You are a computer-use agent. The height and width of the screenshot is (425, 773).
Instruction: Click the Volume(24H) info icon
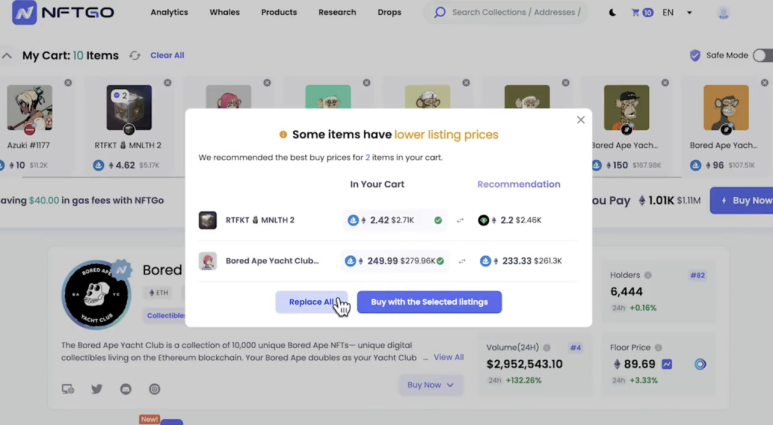(x=547, y=348)
